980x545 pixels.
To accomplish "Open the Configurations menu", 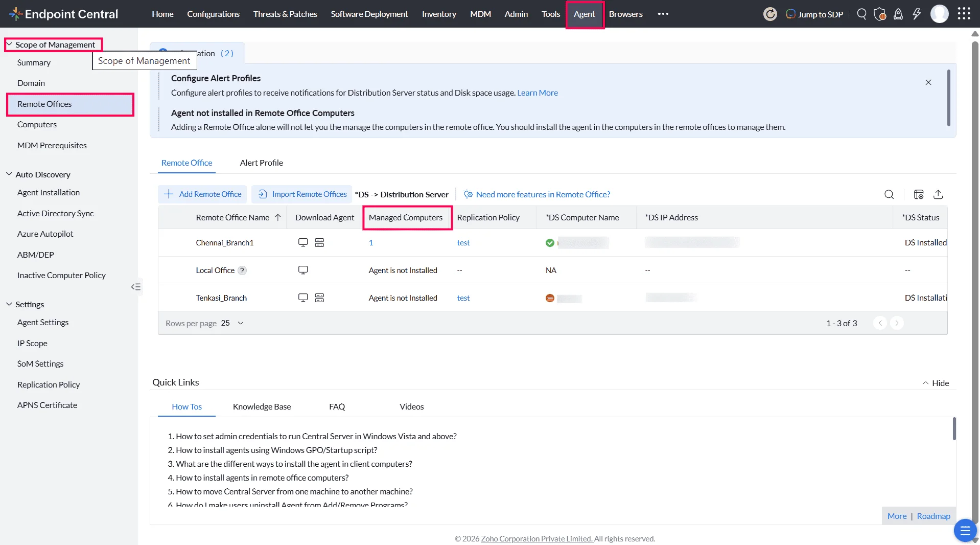I will tap(213, 14).
